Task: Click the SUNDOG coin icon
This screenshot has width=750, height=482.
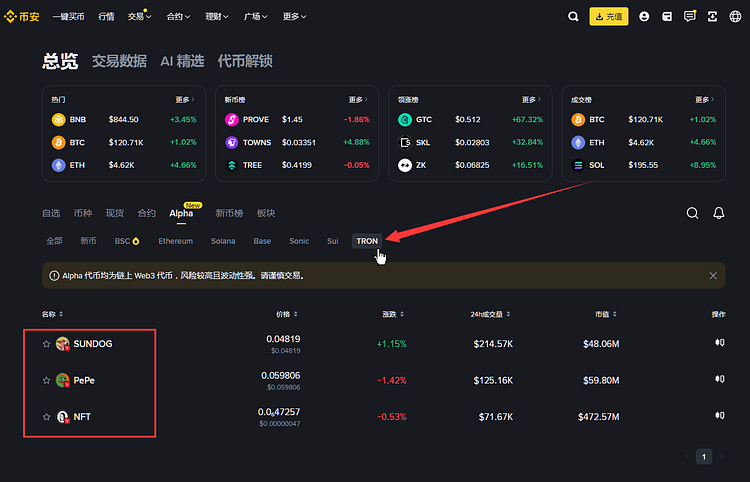Action: tap(63, 343)
